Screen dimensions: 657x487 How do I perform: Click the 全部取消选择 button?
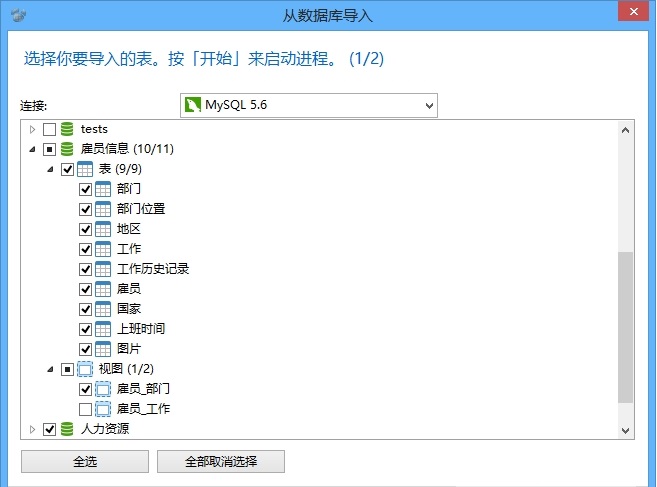point(221,461)
